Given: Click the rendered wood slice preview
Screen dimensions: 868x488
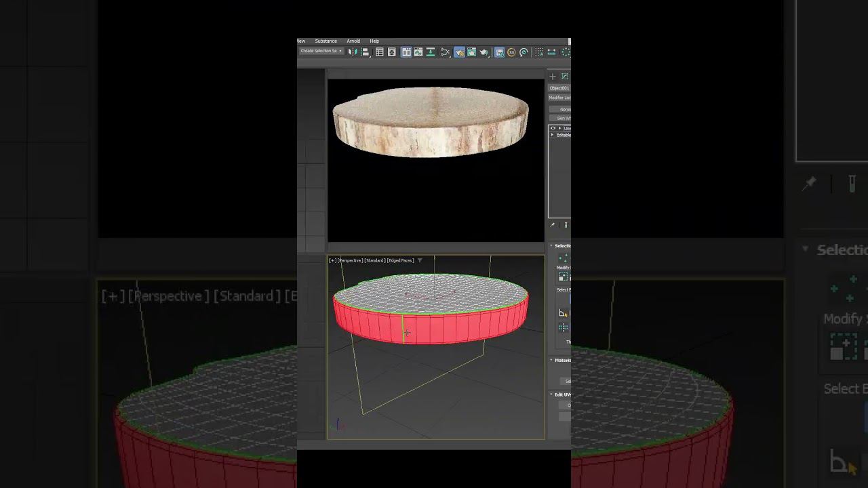Looking at the screenshot, I should click(431, 123).
